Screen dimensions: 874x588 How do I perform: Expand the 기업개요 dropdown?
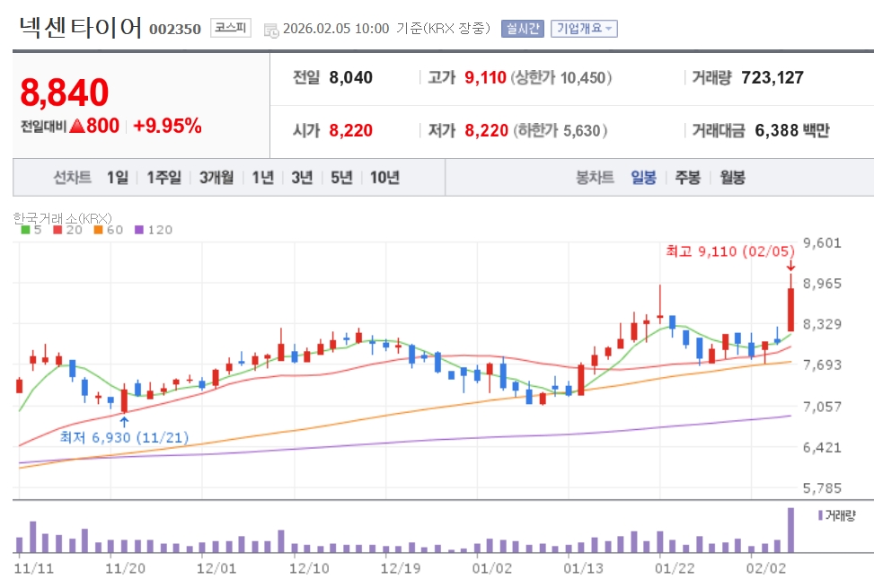[x=584, y=29]
